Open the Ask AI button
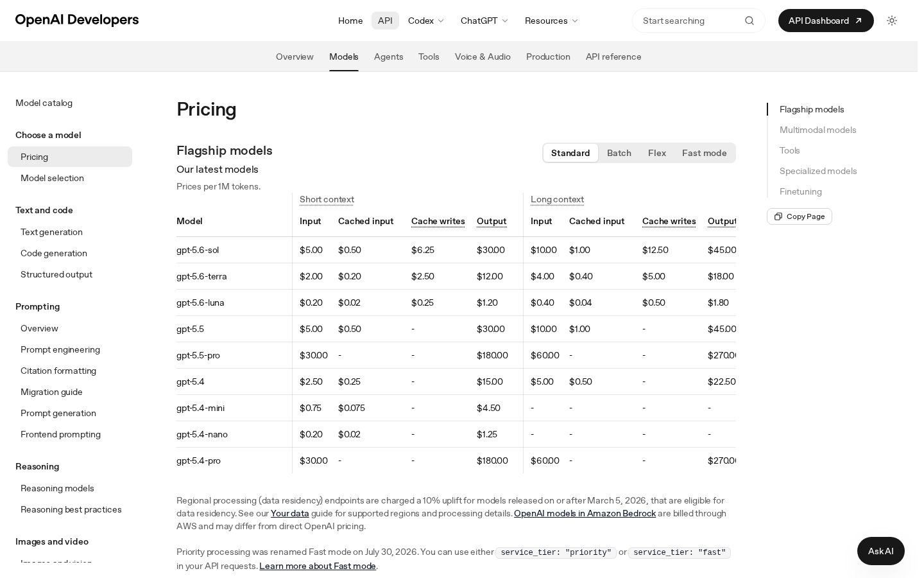Screen dimensions: 924x578 [x=881, y=551]
